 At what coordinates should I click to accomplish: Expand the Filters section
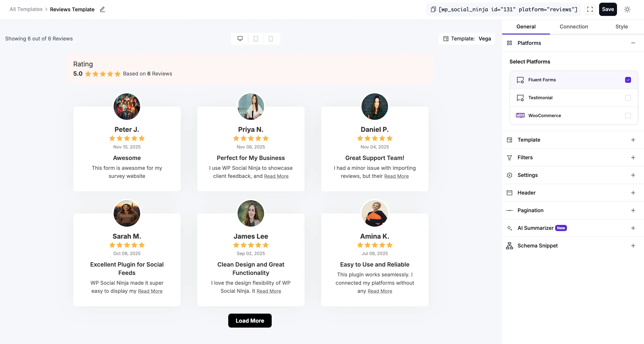(x=633, y=157)
